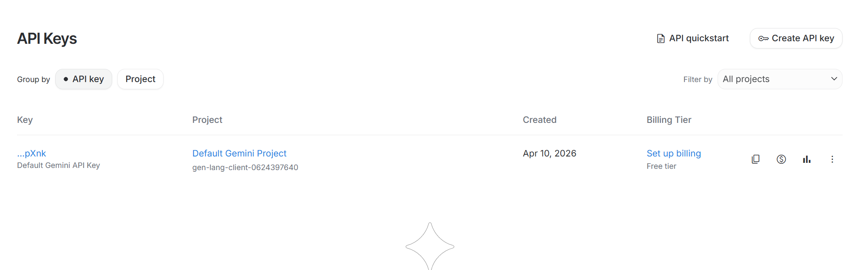Copy the ...pXnk API key
This screenshot has width=868, height=270.
coord(755,159)
